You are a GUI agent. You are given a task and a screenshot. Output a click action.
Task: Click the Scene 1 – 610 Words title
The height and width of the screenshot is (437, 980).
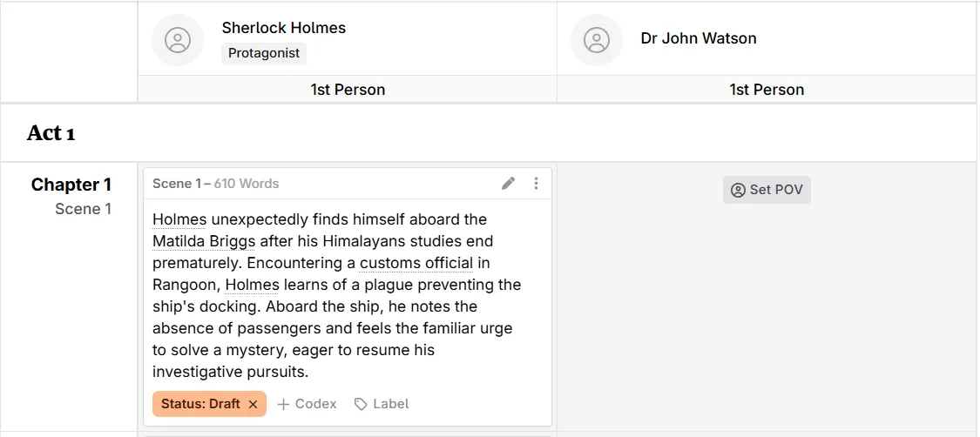tap(216, 184)
